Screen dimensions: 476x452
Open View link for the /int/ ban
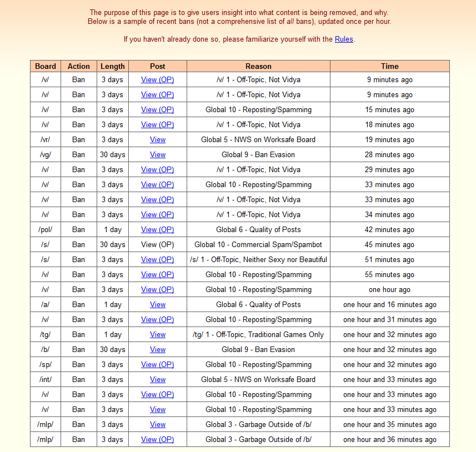[x=158, y=380]
